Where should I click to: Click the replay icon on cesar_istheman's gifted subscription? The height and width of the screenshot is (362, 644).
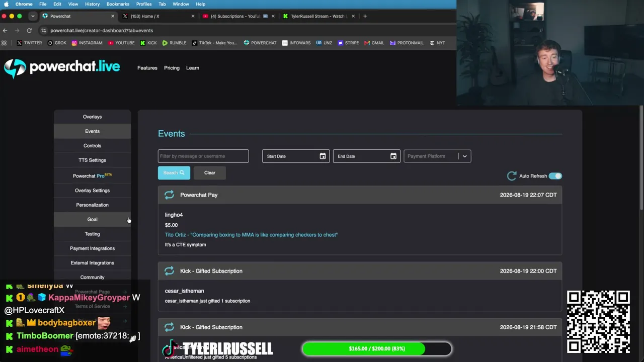[169, 271]
